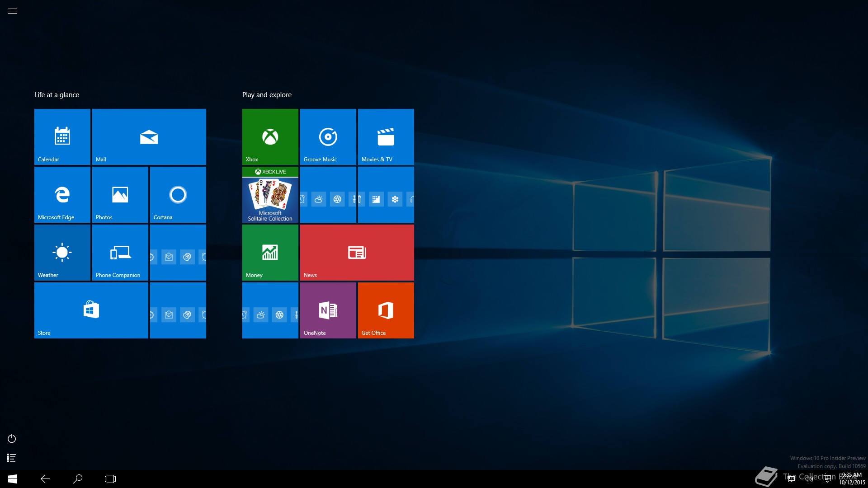Open Task View in the taskbar
Image resolution: width=868 pixels, height=488 pixels.
pyautogui.click(x=110, y=479)
